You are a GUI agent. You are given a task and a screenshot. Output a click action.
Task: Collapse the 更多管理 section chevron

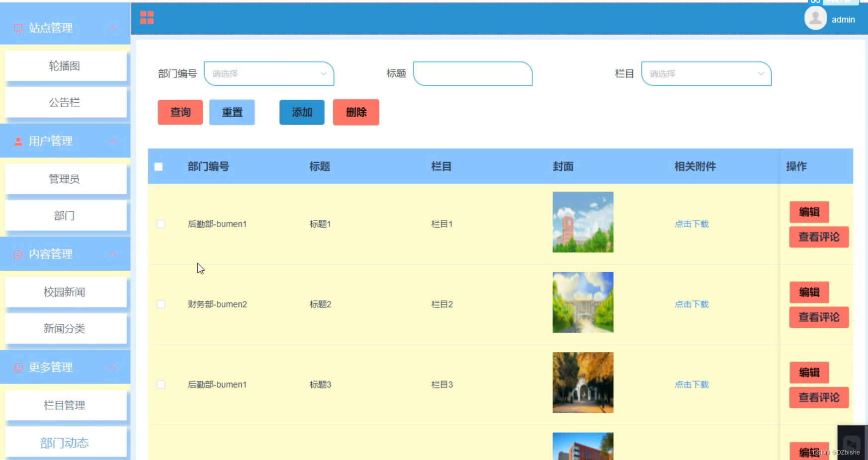(x=113, y=368)
